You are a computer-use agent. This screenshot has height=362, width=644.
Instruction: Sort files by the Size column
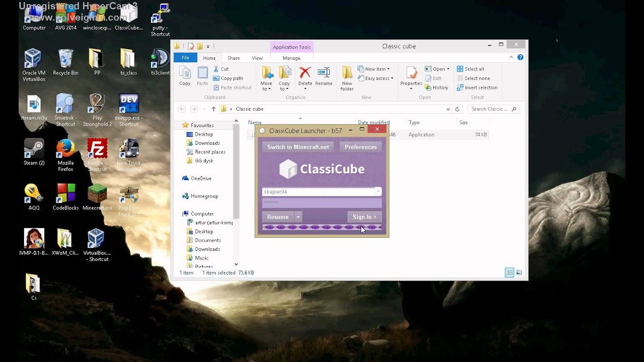click(463, 123)
